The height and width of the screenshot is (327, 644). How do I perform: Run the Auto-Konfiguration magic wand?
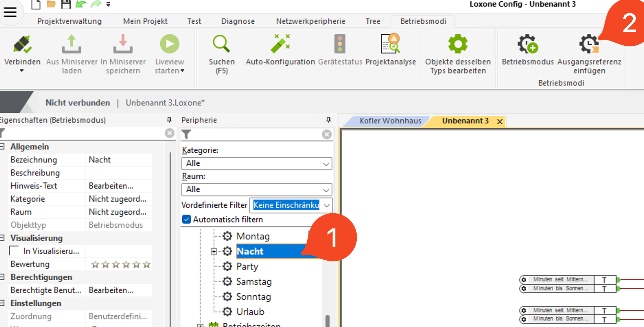click(280, 44)
